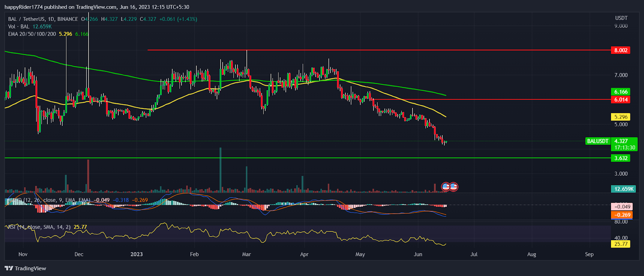Click the Mar label on the time axis
This screenshot has width=644, height=276.
click(x=246, y=254)
